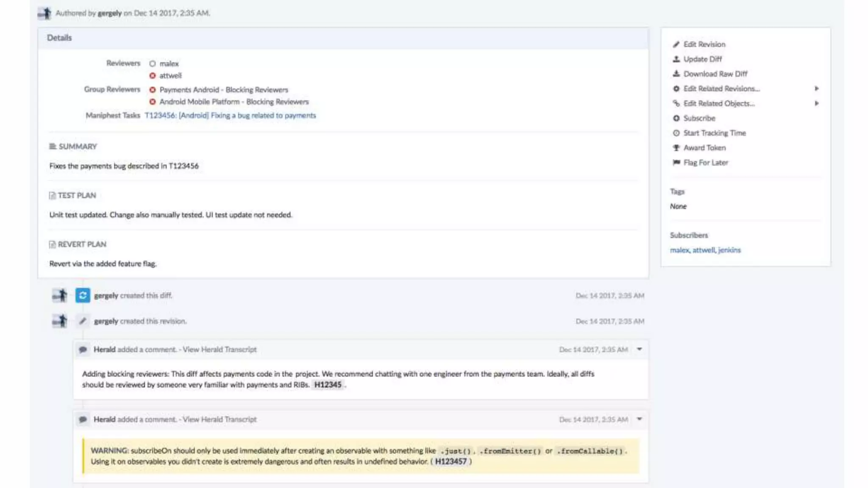Open Manifest task T123456 link
Viewport: 868px width, 488px height.
point(230,115)
